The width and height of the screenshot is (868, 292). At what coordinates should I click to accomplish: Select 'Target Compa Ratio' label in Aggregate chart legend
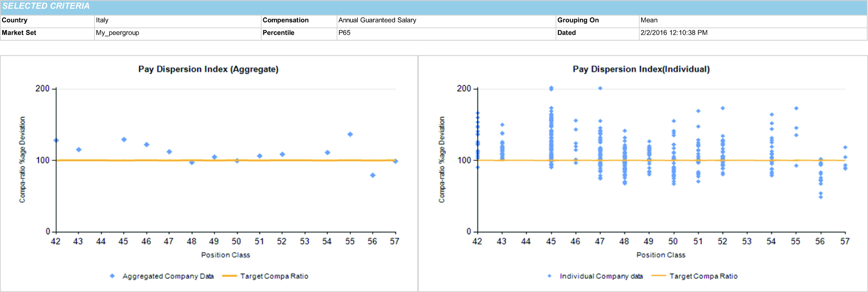pyautogui.click(x=274, y=276)
